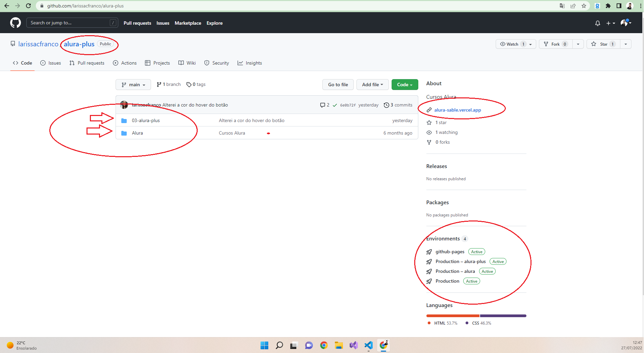Viewport: 644px width, 353px height.
Task: Toggle Star on this repository
Action: coord(603,44)
